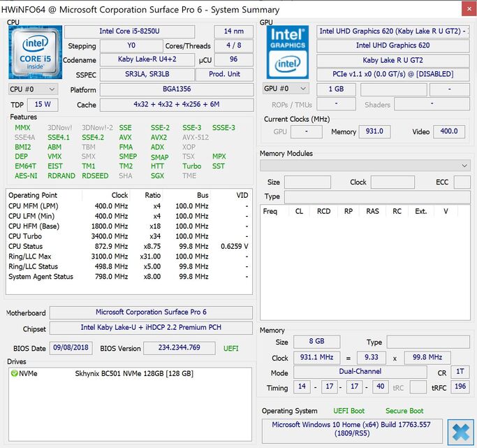Click the RAS column header in memory table
This screenshot has height=448, width=477.
coord(373,211)
